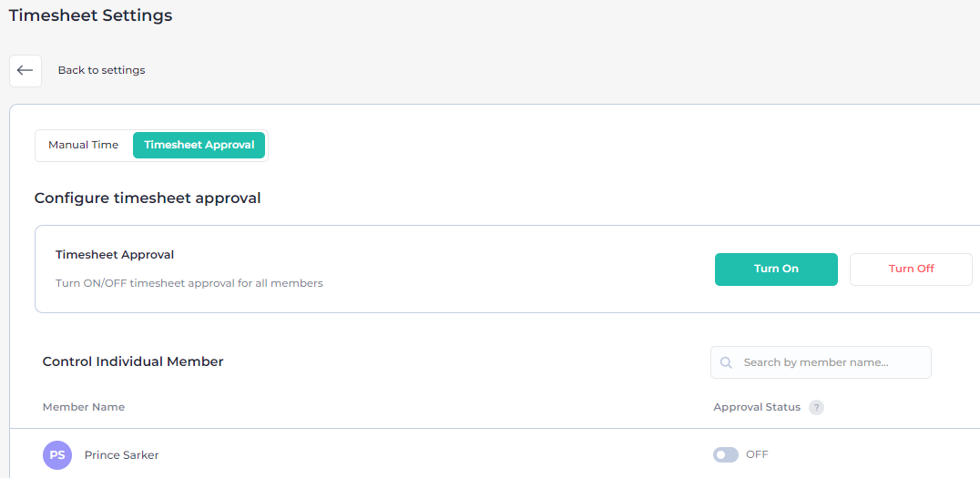Screen dimensions: 980x478
Task: Click the search magnifier icon
Action: (x=726, y=362)
